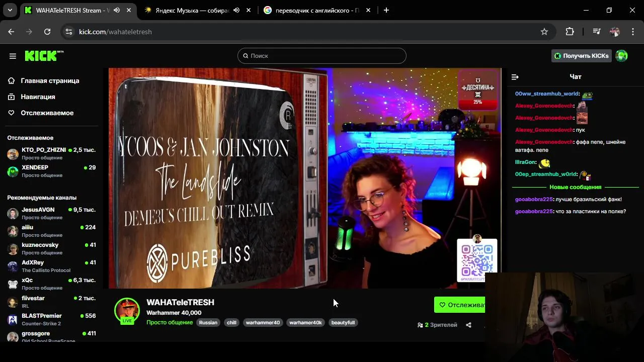Click the browser forward arrow

[29, 32]
